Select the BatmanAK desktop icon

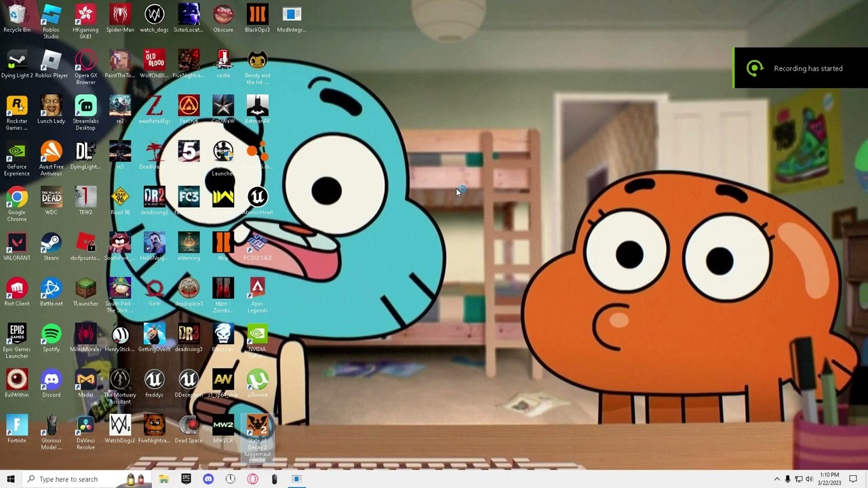[x=257, y=109]
